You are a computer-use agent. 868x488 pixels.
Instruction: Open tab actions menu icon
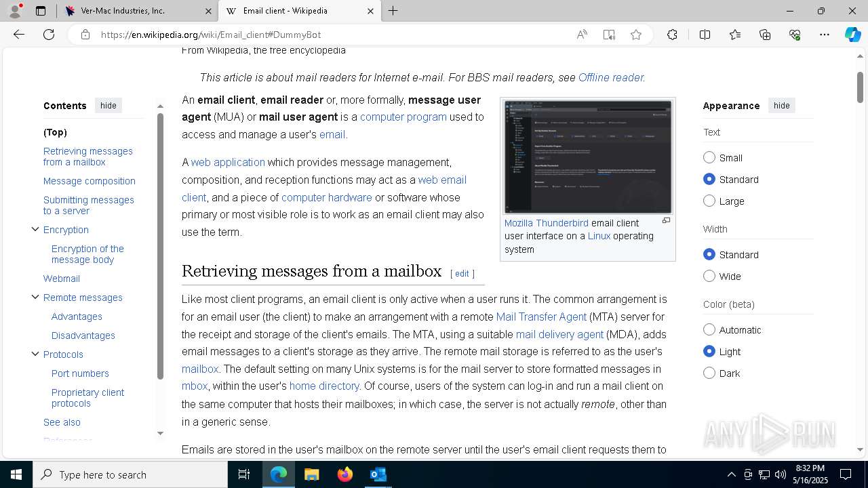(41, 11)
